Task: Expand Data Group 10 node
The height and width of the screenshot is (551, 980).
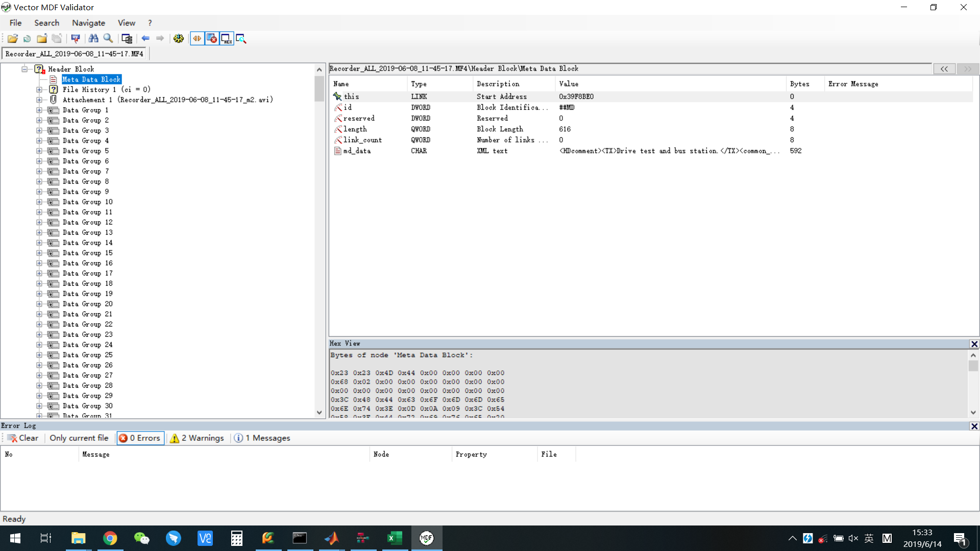Action: tap(39, 202)
